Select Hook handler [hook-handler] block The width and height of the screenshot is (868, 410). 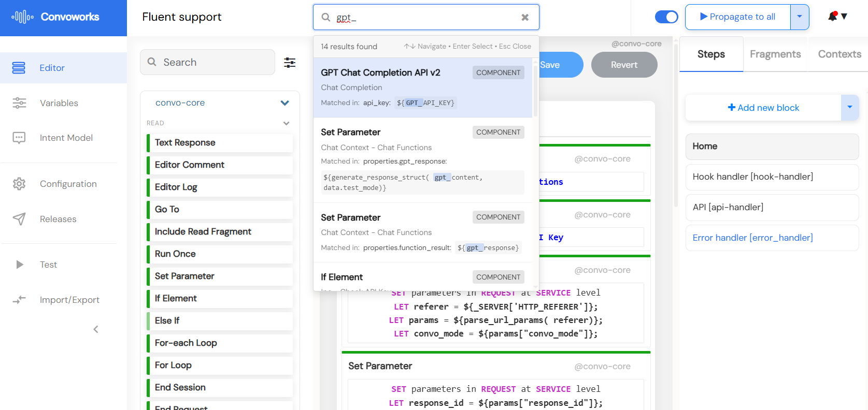772,177
